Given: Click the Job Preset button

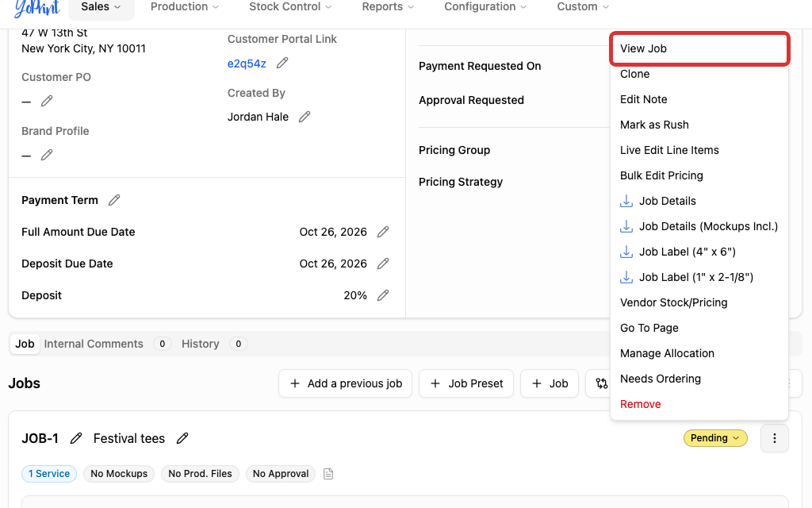Looking at the screenshot, I should click(466, 383).
